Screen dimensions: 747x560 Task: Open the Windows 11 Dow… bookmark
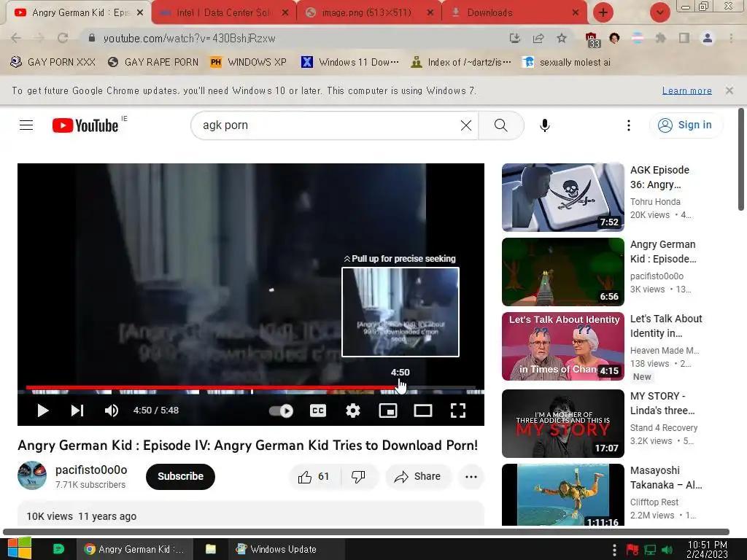tap(350, 62)
